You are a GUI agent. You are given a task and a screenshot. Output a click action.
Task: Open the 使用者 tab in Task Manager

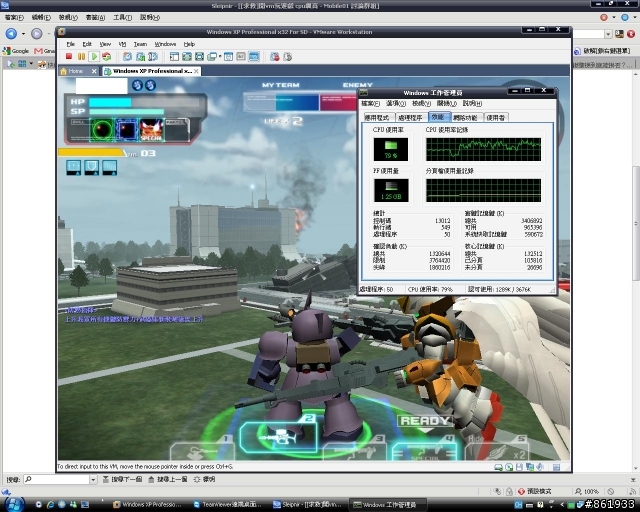[x=496, y=118]
